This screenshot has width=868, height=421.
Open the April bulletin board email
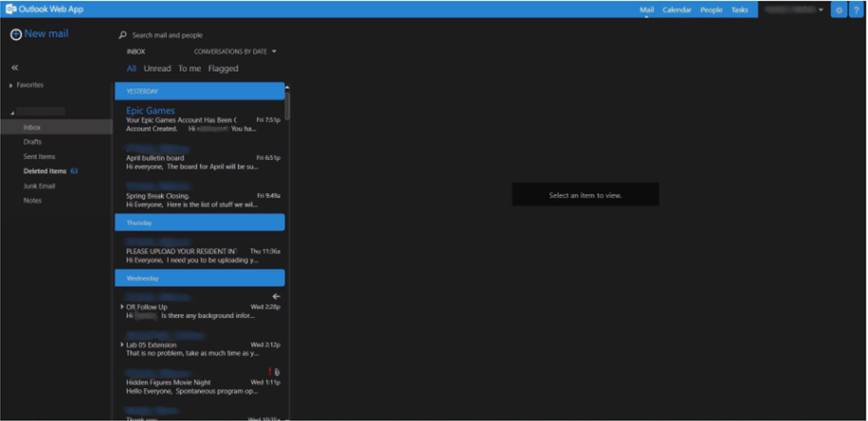[x=200, y=156]
